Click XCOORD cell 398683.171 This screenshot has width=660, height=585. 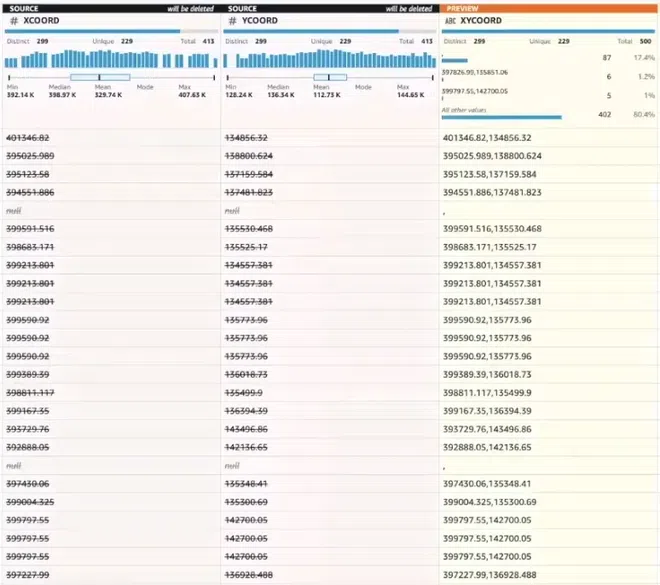click(30, 247)
